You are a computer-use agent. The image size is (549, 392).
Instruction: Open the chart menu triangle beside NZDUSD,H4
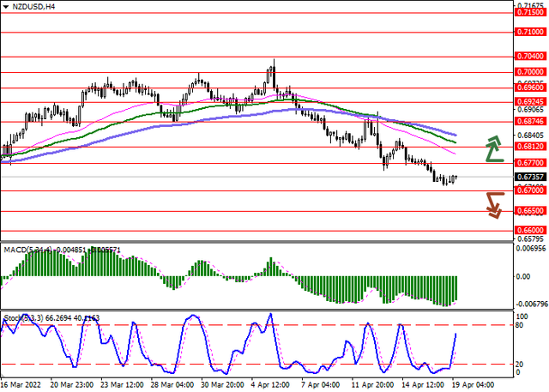click(x=6, y=7)
